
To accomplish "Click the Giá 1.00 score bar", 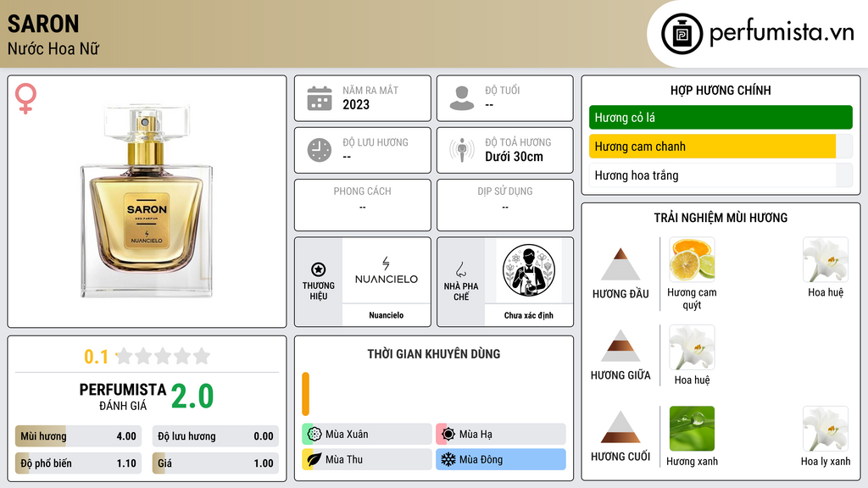I will (215, 463).
